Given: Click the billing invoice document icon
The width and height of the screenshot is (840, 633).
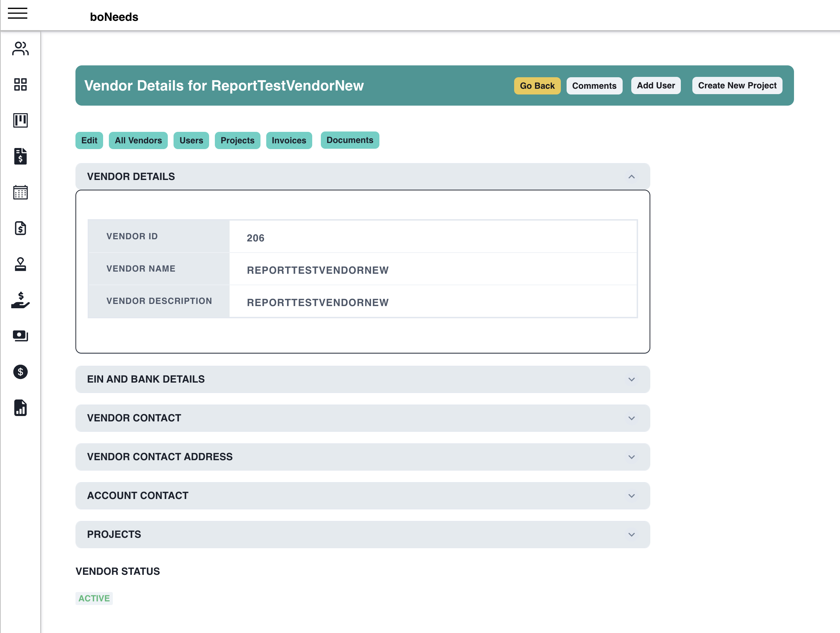Looking at the screenshot, I should tap(20, 156).
